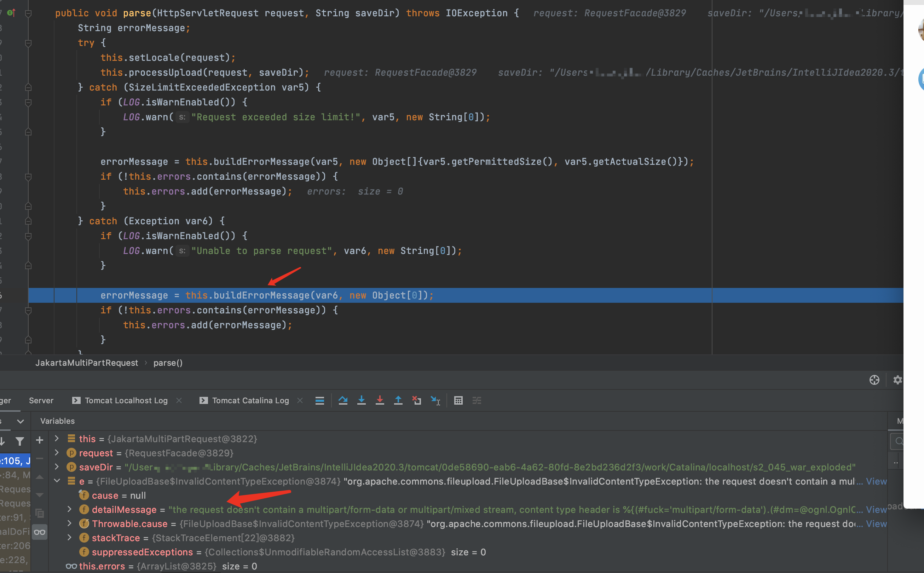Click the duplicate watch icon
This screenshot has width=924, height=573.
click(x=39, y=514)
